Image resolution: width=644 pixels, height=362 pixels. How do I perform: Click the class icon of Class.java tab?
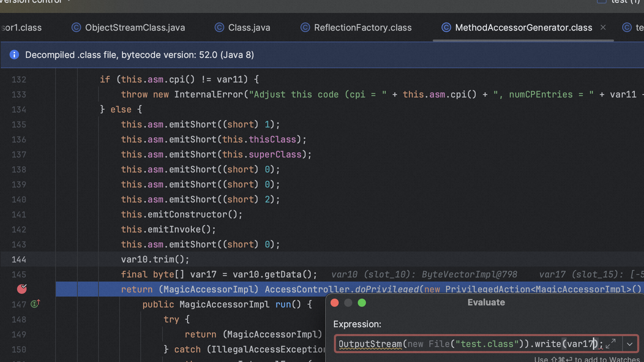[x=219, y=27]
